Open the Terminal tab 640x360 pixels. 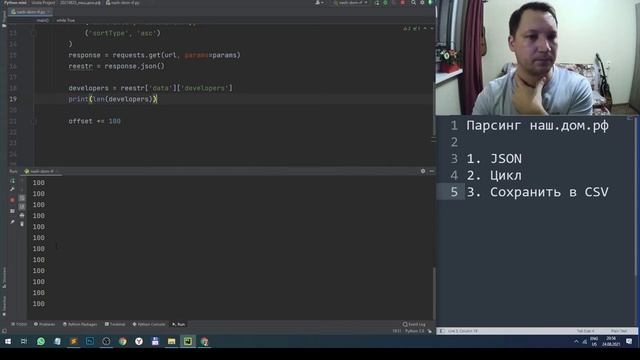click(x=115, y=324)
